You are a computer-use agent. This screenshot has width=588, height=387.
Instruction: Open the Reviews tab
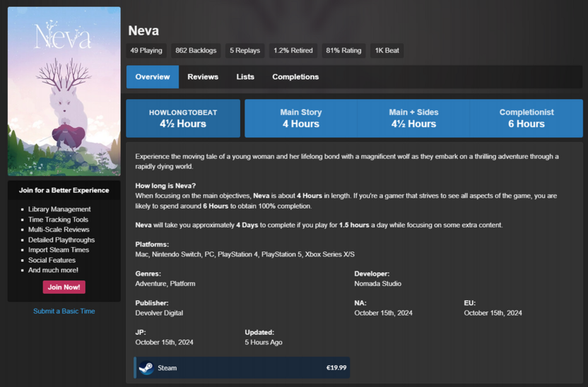(203, 77)
